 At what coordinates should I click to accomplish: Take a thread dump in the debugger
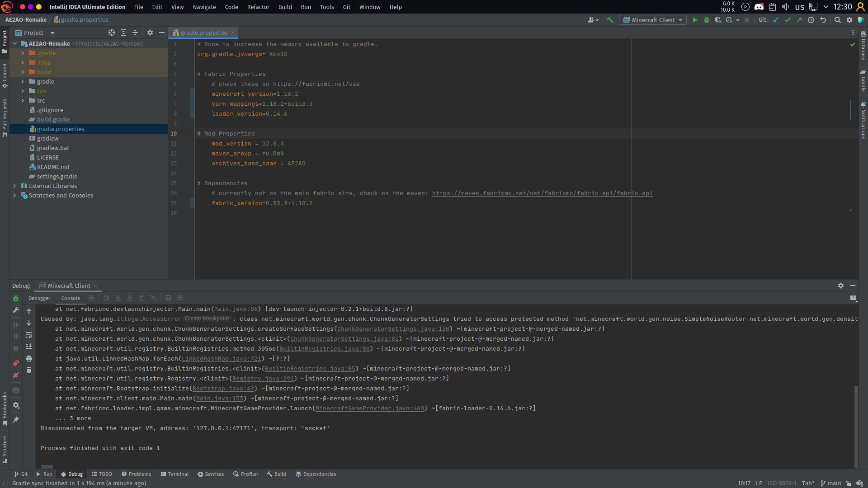pyautogui.click(x=16, y=390)
